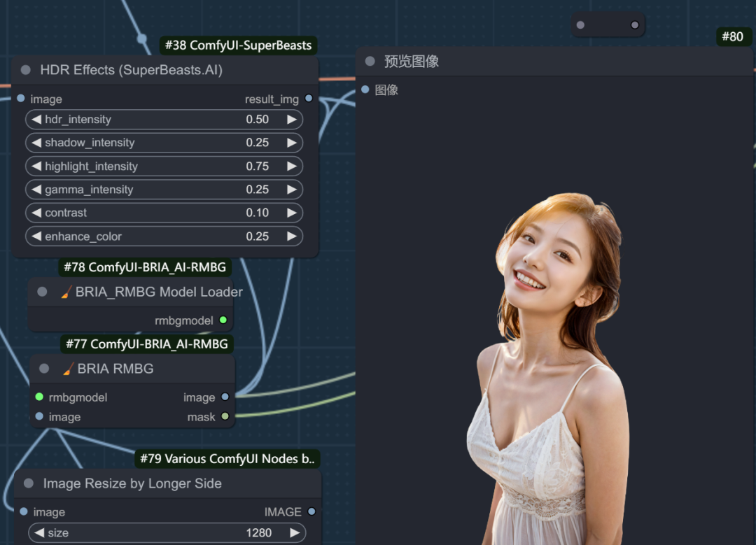Click image input port on Image Resize node
756x545 pixels.
[24, 511]
